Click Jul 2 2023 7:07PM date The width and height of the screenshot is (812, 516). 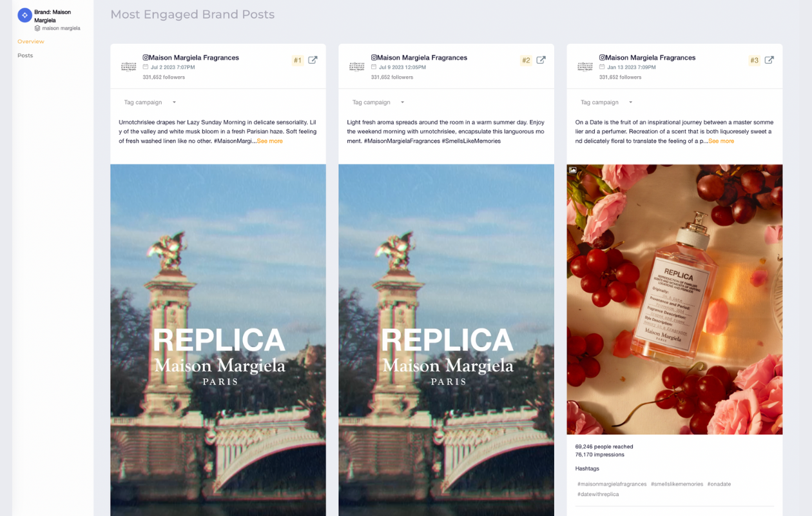click(x=173, y=67)
